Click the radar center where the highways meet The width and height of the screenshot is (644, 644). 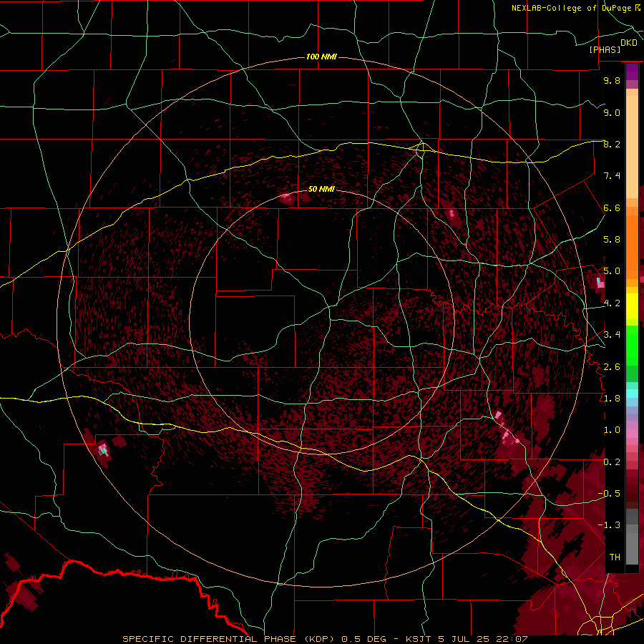coord(329,306)
